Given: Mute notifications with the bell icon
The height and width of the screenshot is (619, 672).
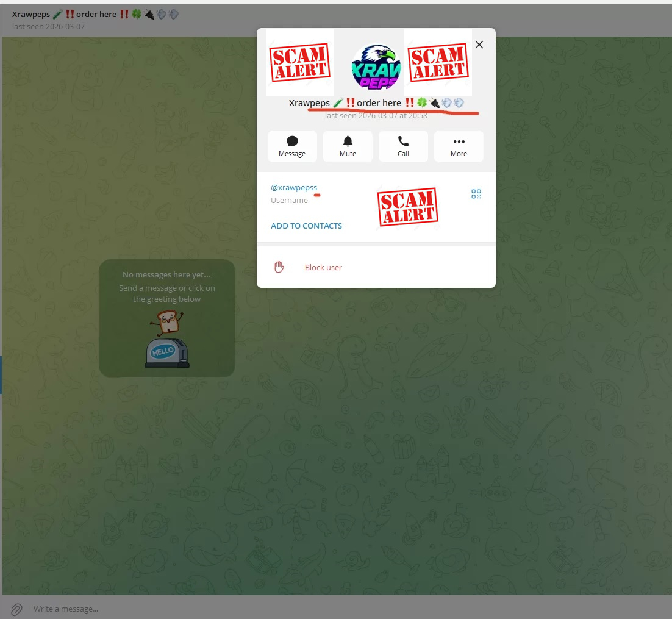Looking at the screenshot, I should [348, 141].
